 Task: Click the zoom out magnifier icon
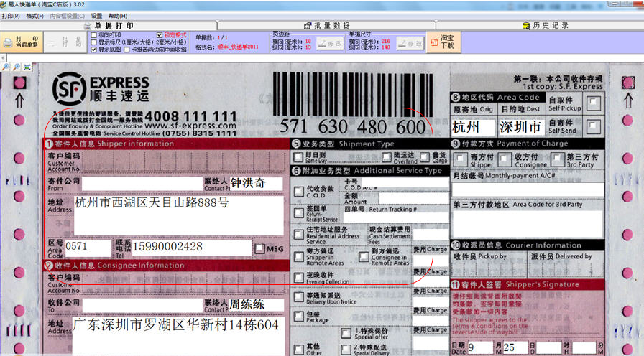[x=17, y=67]
